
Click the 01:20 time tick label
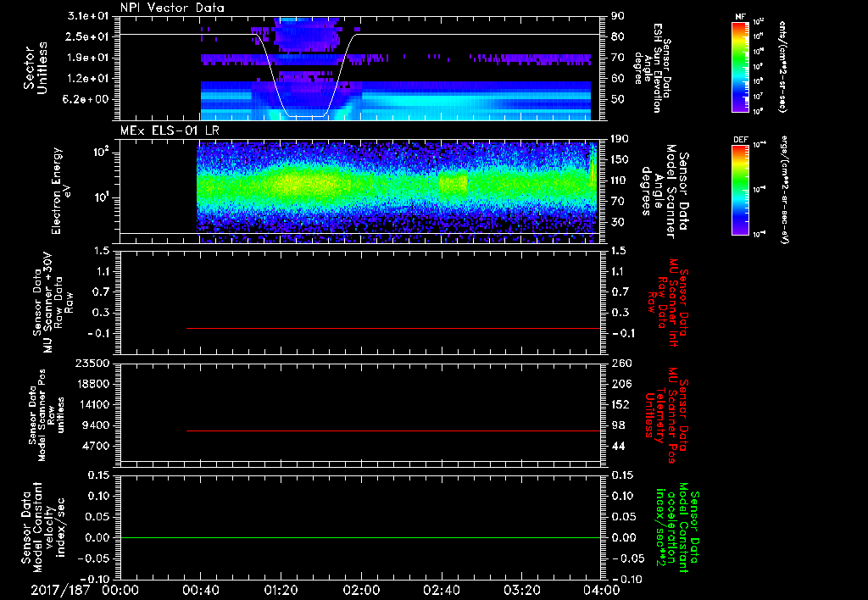(281, 590)
